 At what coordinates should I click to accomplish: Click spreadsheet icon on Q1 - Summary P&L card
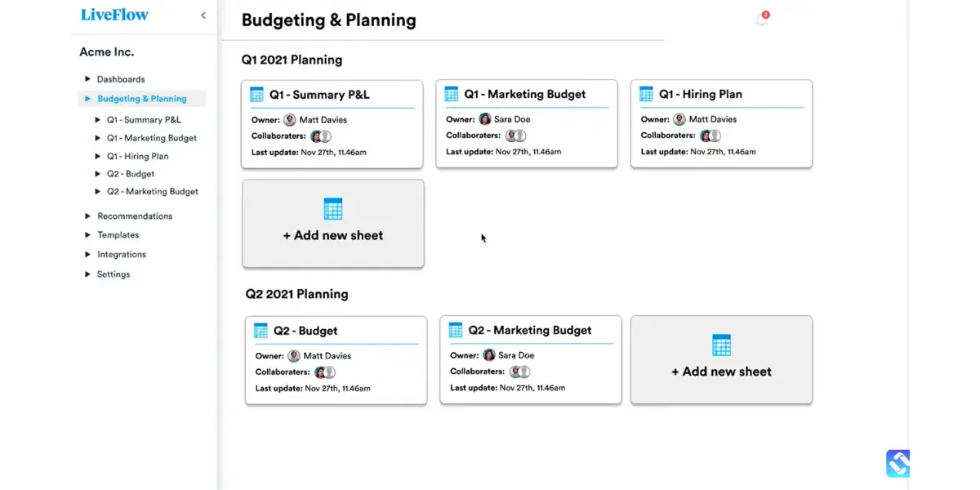256,94
